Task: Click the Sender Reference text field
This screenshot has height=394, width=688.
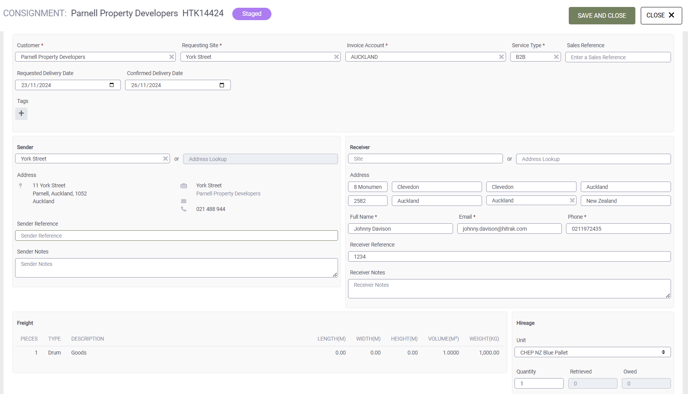Action: click(x=176, y=236)
